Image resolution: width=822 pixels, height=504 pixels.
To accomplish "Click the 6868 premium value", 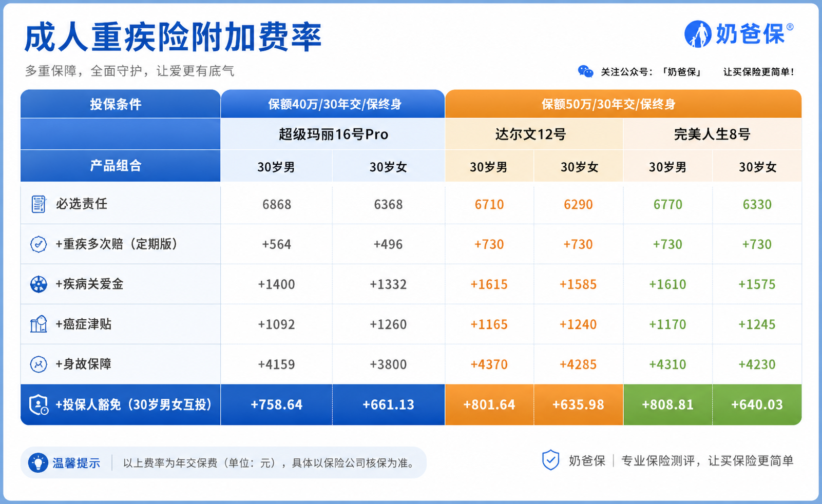I will [277, 204].
